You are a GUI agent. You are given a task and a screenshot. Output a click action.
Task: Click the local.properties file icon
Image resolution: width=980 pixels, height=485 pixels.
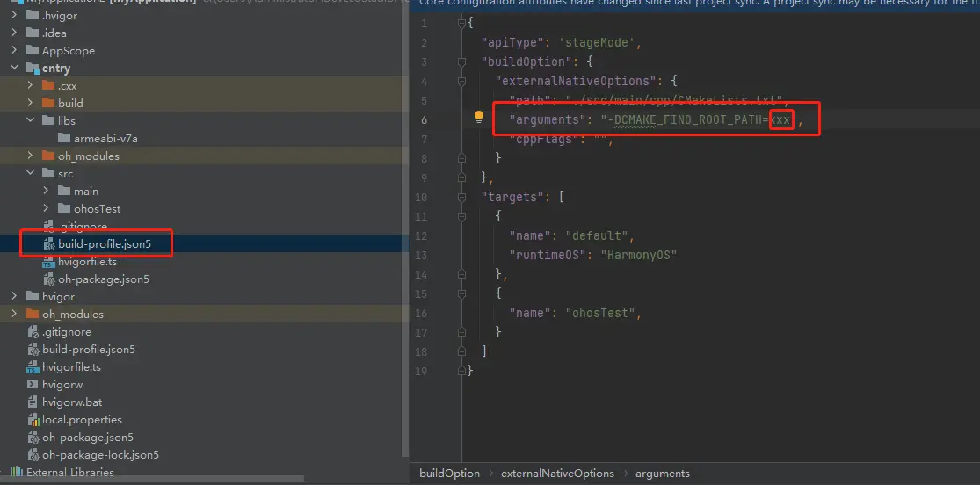tap(33, 419)
